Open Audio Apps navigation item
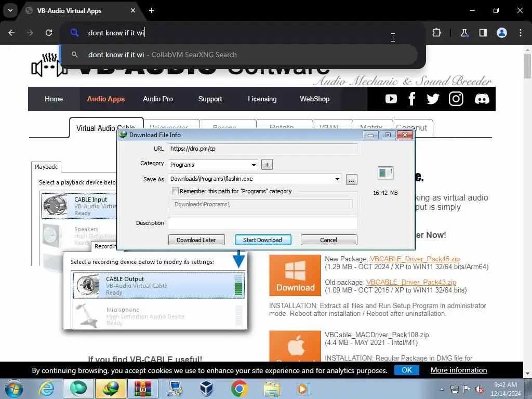The width and height of the screenshot is (532, 399). point(106,99)
